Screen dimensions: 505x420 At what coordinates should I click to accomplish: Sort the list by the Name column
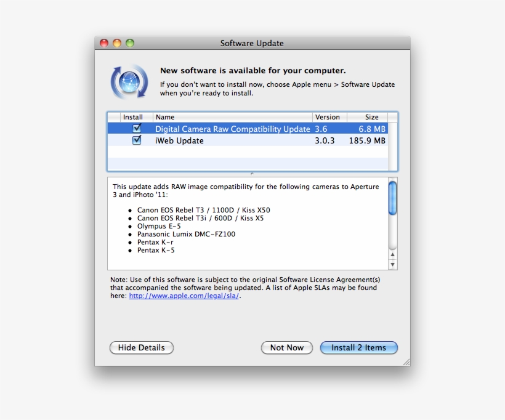[233, 117]
